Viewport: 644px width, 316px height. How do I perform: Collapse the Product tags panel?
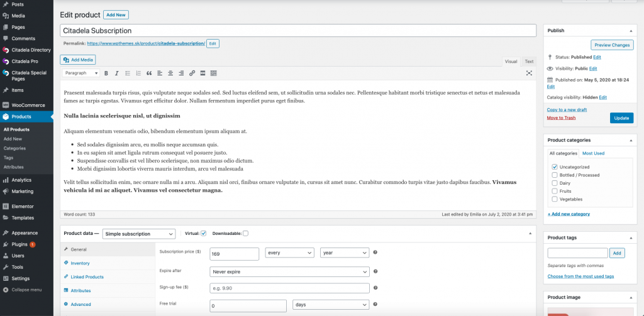(631, 238)
